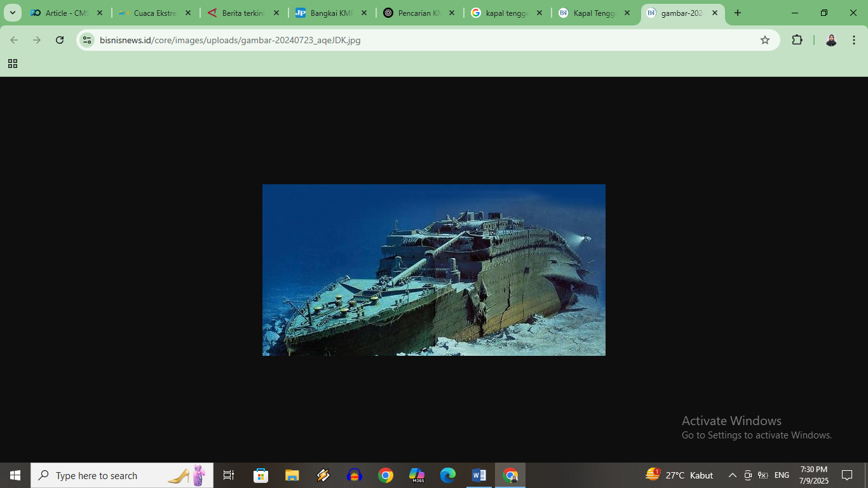Open the Meet Now camera tray icon
This screenshot has width=868, height=488.
tap(748, 475)
